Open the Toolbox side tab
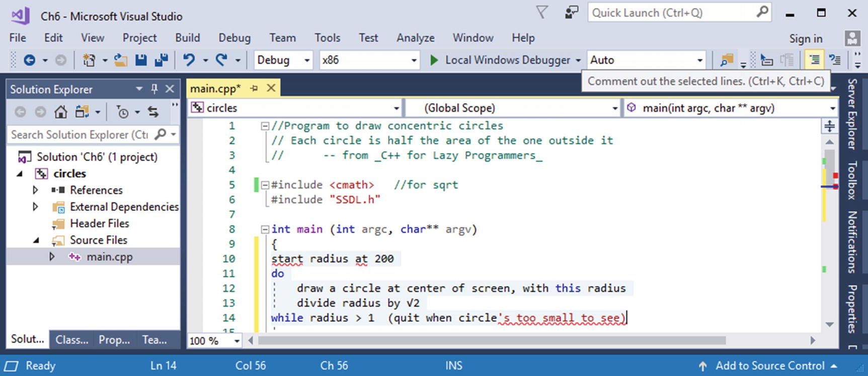 pos(852,180)
